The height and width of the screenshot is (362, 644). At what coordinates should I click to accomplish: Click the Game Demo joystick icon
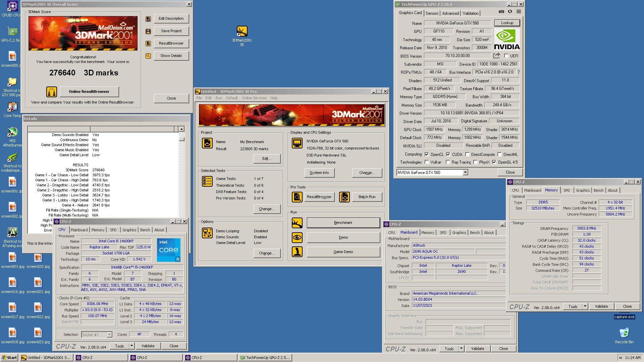click(x=297, y=252)
